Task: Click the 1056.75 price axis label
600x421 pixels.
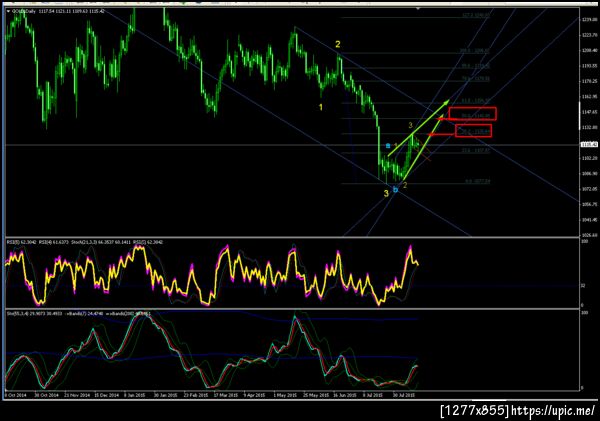Action: (590, 204)
